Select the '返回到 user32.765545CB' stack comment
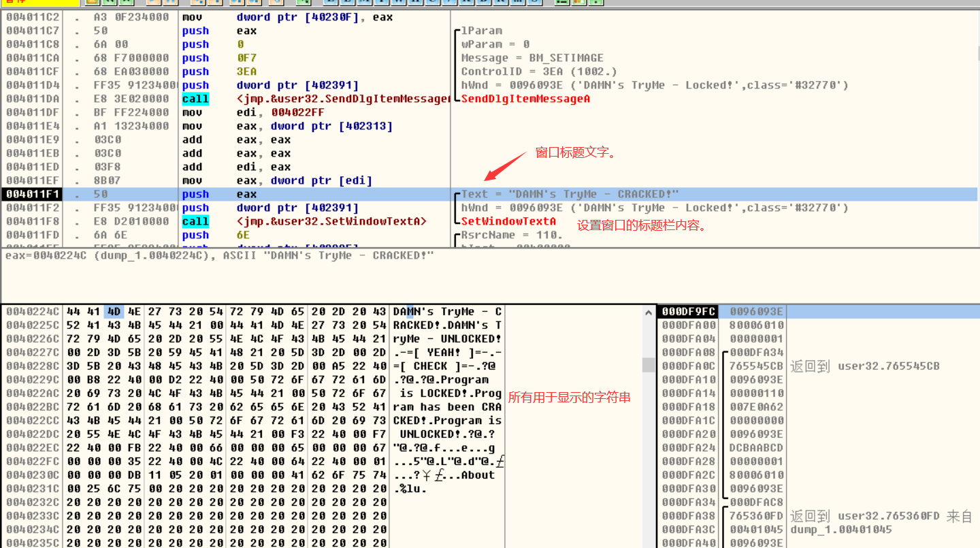The width and height of the screenshot is (980, 548). (x=865, y=366)
